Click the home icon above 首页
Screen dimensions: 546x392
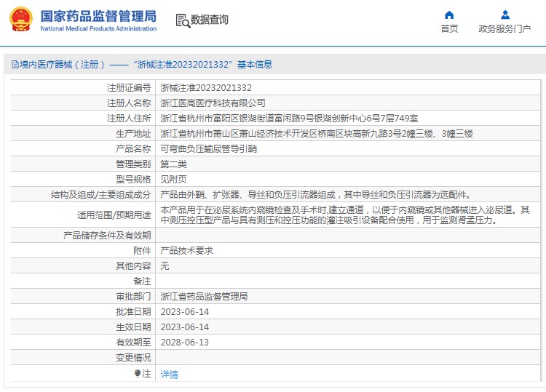click(x=449, y=15)
